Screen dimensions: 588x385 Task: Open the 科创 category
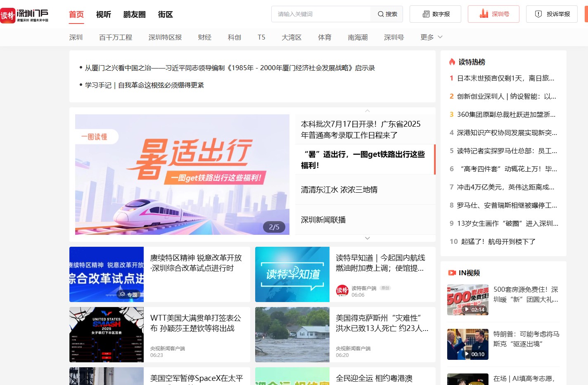click(235, 37)
